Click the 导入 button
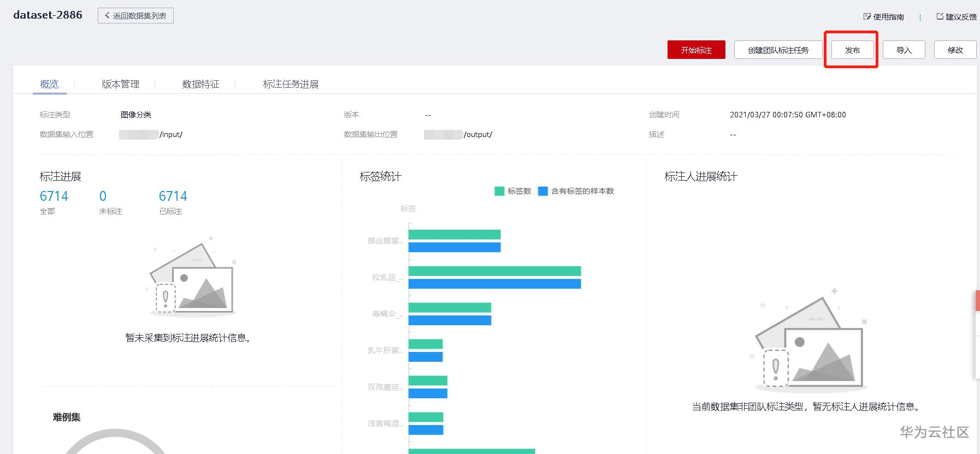980x454 pixels. (904, 50)
